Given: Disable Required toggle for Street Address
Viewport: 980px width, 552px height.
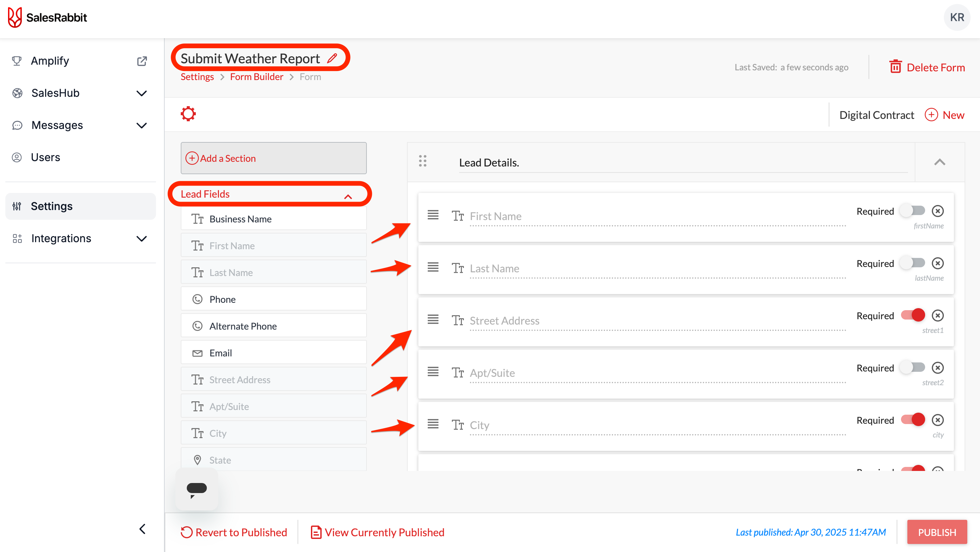Looking at the screenshot, I should pos(912,315).
